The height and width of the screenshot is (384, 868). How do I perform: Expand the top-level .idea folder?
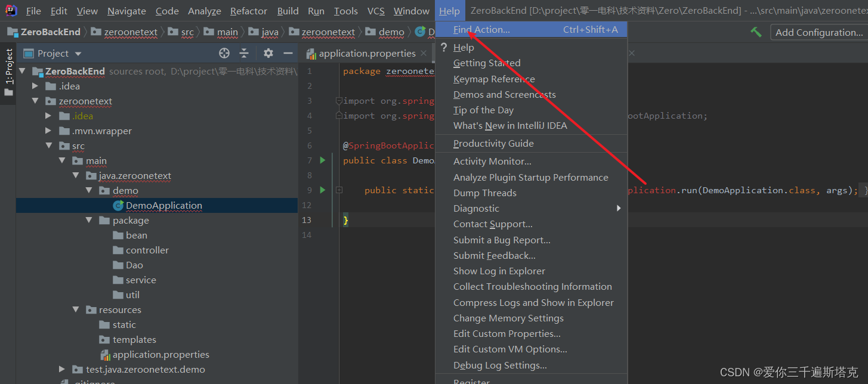click(35, 86)
